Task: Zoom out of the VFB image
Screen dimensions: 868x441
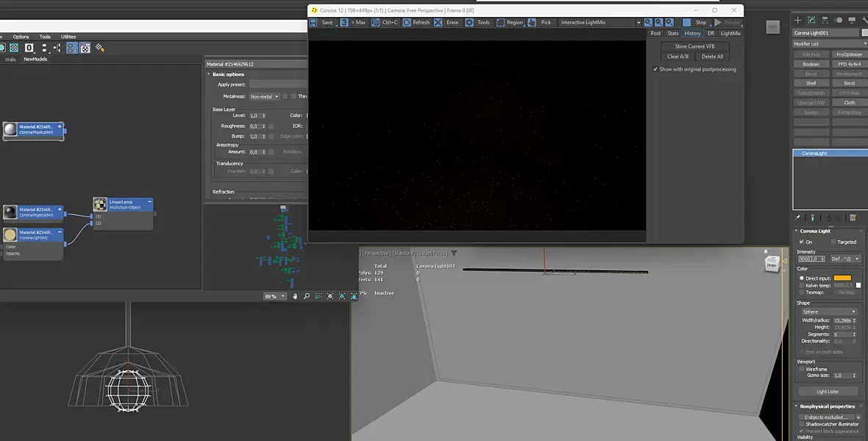Action: [659, 23]
